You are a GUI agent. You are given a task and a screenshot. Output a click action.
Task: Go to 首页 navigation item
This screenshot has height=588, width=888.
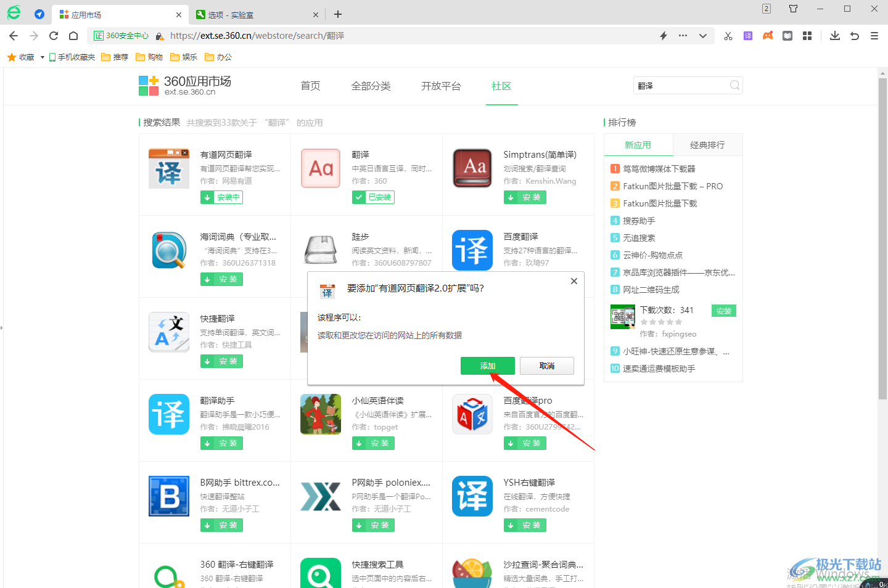click(310, 86)
